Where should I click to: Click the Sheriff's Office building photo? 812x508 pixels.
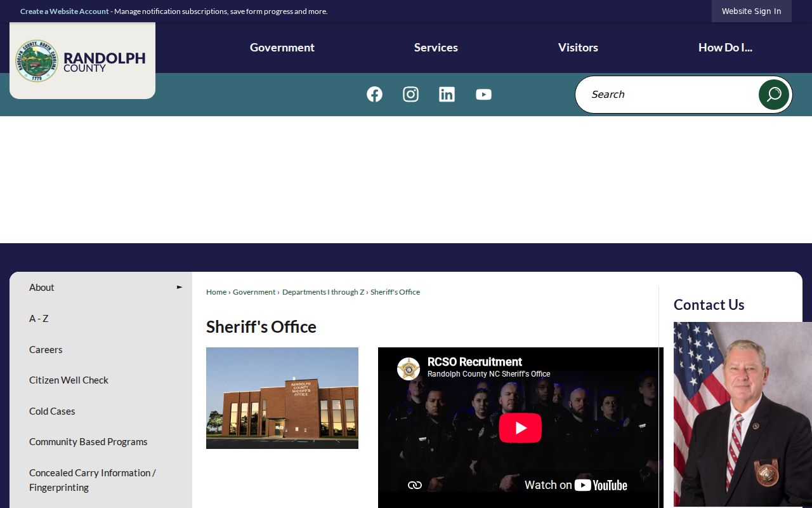pyautogui.click(x=282, y=398)
